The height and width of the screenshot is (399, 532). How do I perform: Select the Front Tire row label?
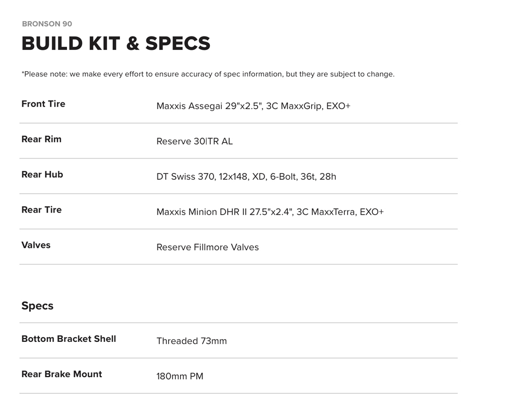point(43,104)
